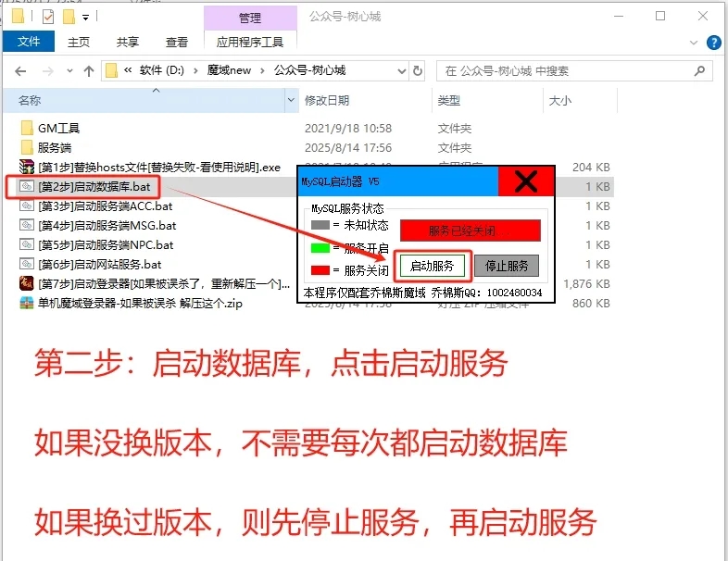The image size is (728, 561).
Task: Click the 管理 contextual tab header
Action: pyautogui.click(x=250, y=18)
